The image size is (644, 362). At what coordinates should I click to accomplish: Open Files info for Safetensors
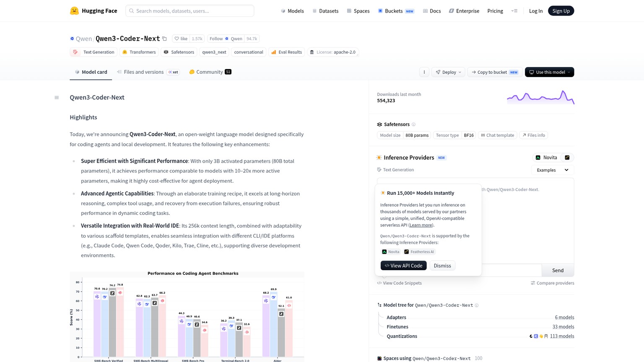click(534, 135)
